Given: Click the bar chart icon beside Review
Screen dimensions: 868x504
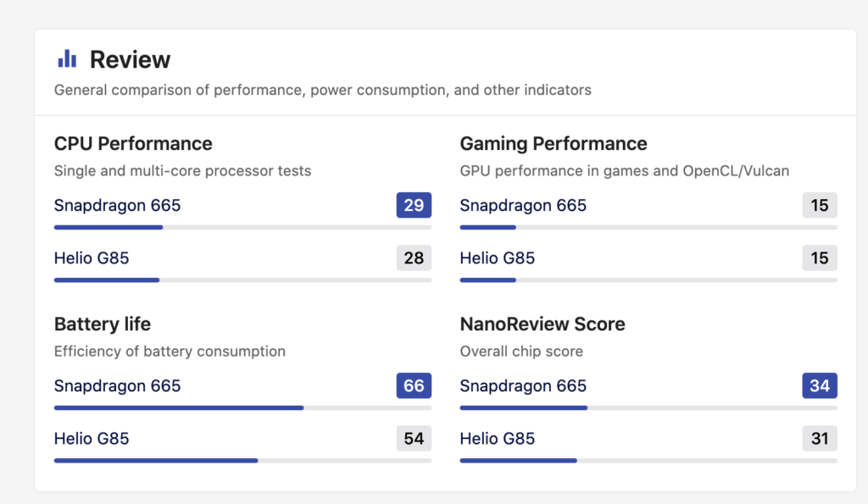Looking at the screenshot, I should (x=67, y=59).
